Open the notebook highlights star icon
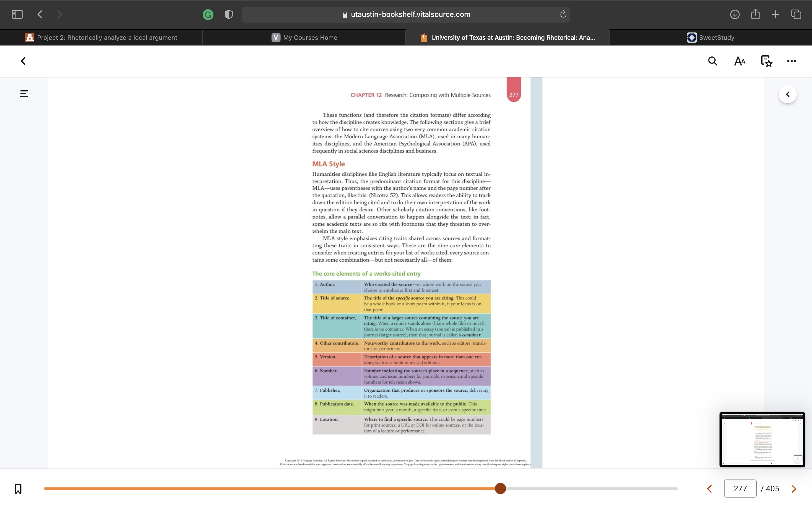Screen dimensions: 812x508 tap(766, 61)
